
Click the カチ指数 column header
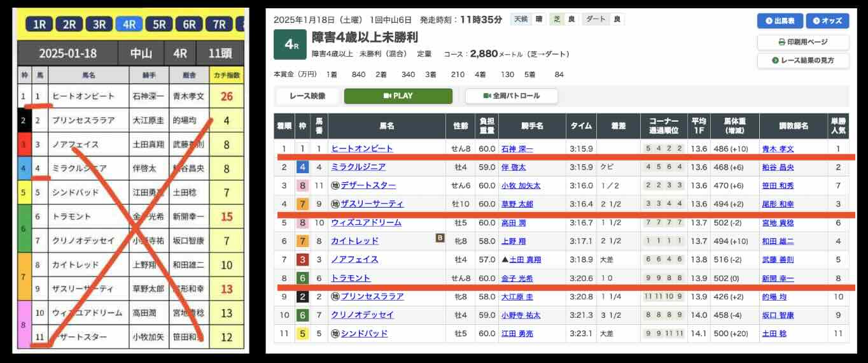click(x=227, y=75)
